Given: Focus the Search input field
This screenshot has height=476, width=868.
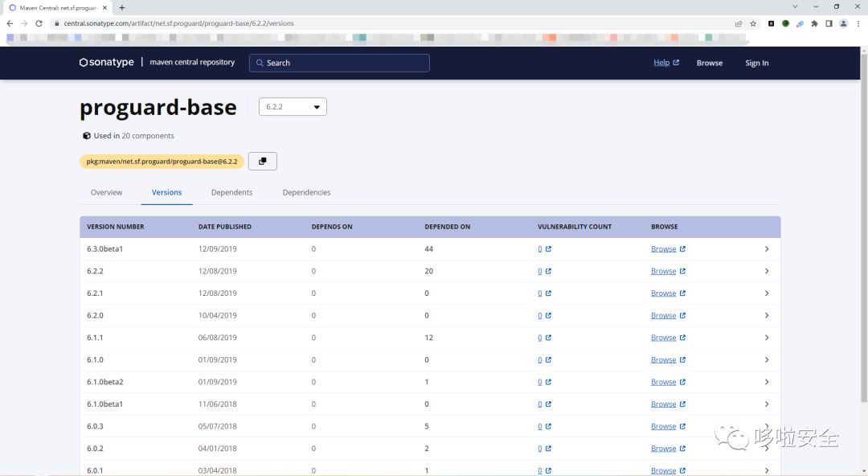Looking at the screenshot, I should click(x=339, y=63).
